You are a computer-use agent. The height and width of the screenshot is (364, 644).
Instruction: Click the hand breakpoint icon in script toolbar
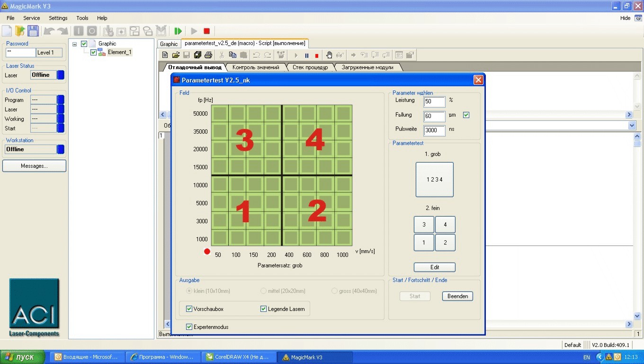pyautogui.click(x=329, y=55)
